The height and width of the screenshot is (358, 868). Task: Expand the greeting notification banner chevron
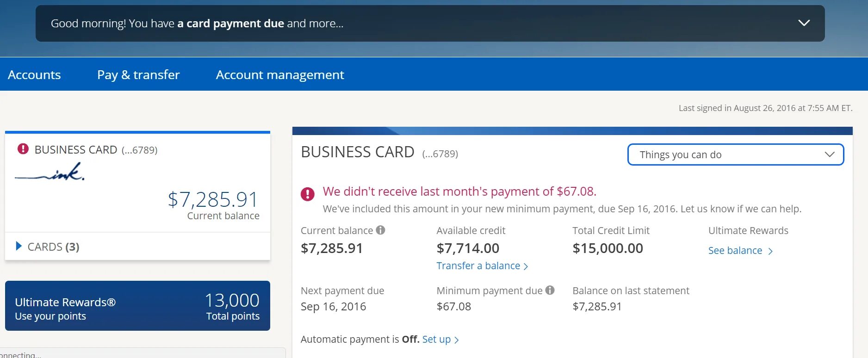804,23
